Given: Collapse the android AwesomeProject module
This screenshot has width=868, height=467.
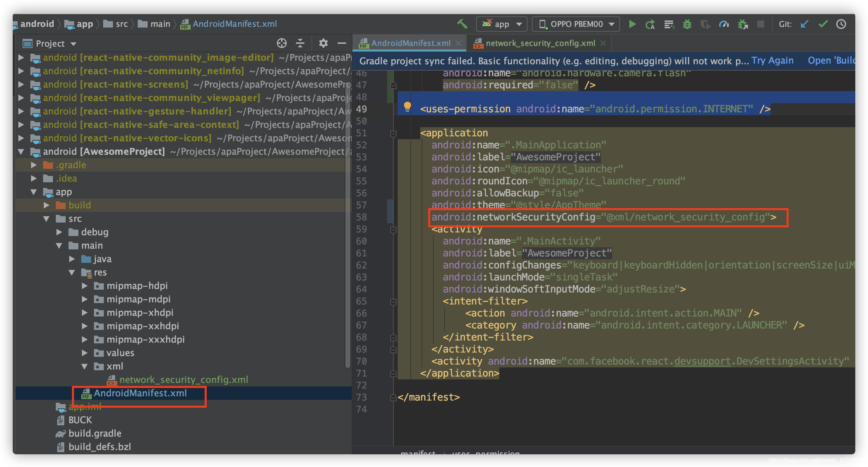Looking at the screenshot, I should tap(21, 152).
